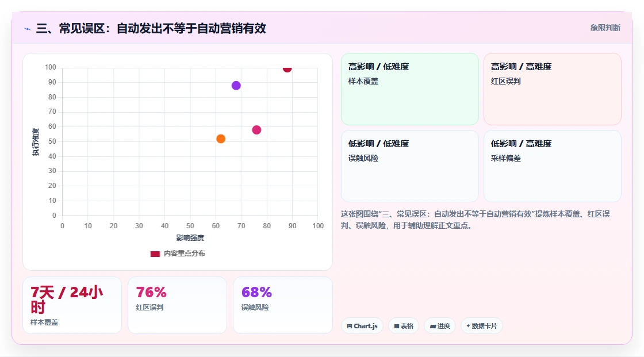Select the 低影响 / 低难度 quadrant card
The width and height of the screenshot is (644, 357).
(x=410, y=166)
